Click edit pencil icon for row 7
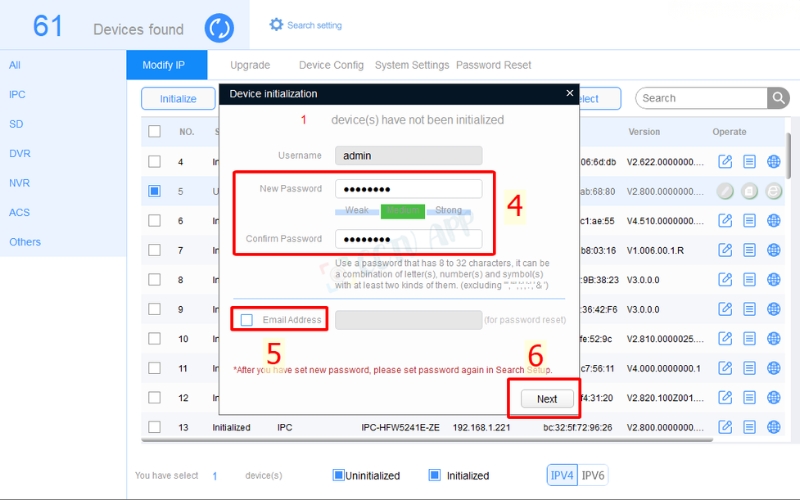Image resolution: width=800 pixels, height=500 pixels. [725, 250]
